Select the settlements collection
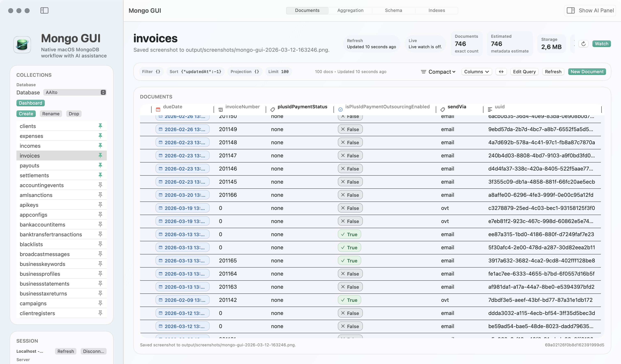The width and height of the screenshot is (621, 364). (62, 175)
